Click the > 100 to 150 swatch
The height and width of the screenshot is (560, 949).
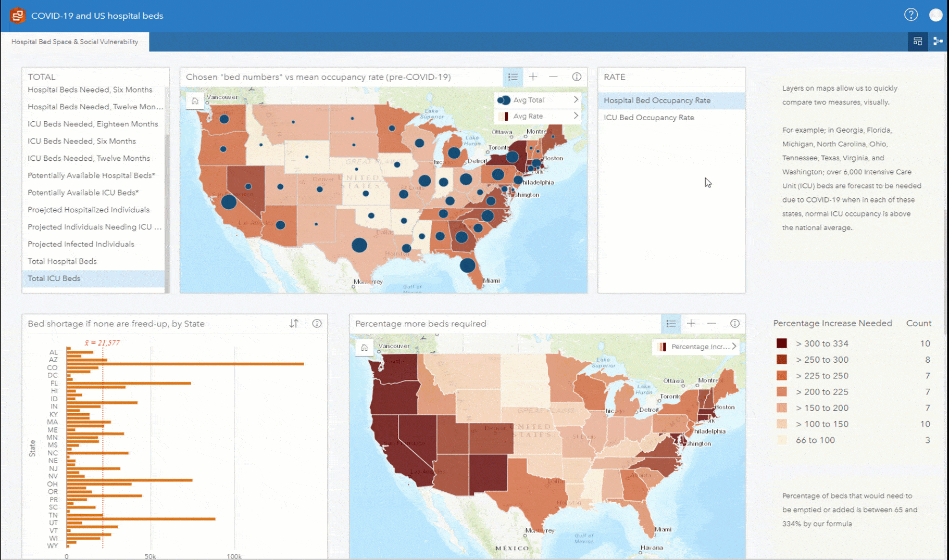pyautogui.click(x=781, y=424)
